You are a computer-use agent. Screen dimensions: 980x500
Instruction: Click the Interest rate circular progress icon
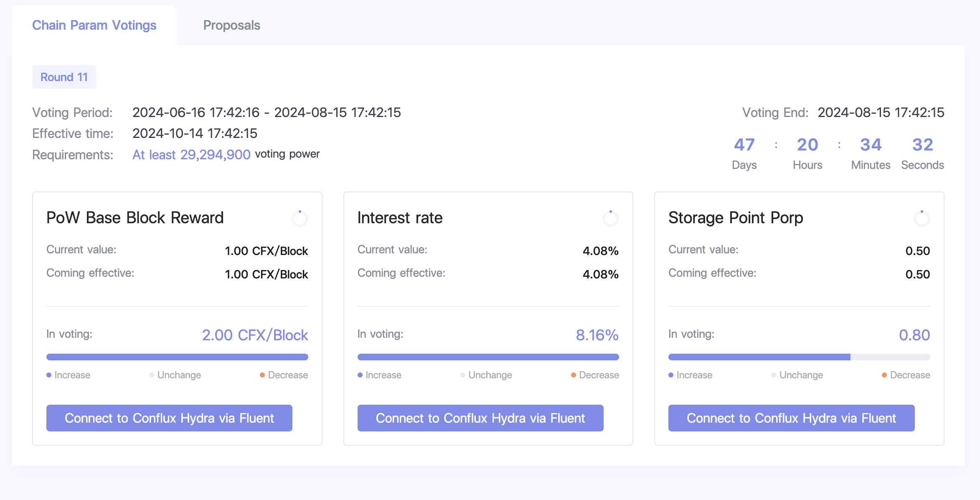click(611, 218)
